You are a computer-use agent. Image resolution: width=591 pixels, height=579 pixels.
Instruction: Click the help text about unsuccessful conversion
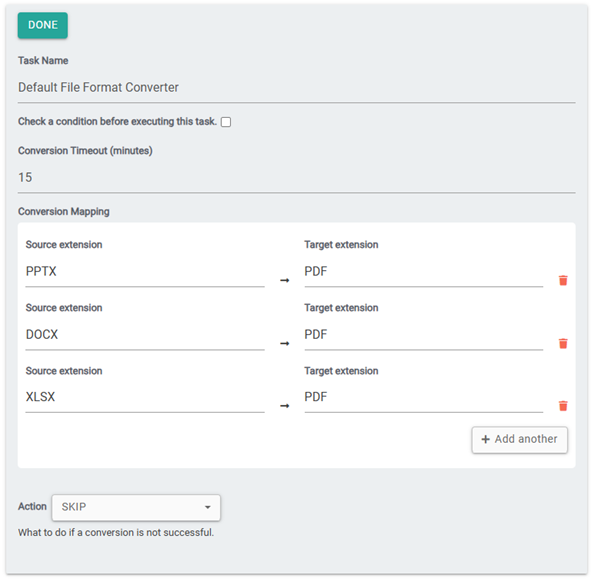(116, 533)
